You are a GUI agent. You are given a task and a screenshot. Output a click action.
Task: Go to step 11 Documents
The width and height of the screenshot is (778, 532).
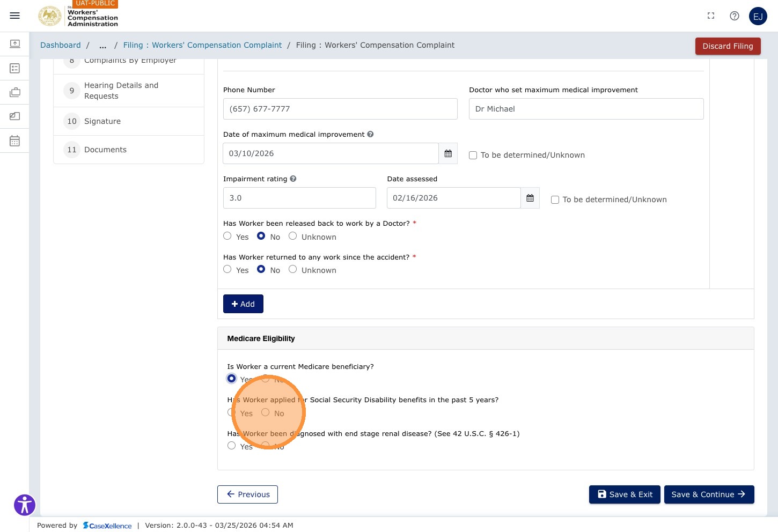pyautogui.click(x=129, y=150)
